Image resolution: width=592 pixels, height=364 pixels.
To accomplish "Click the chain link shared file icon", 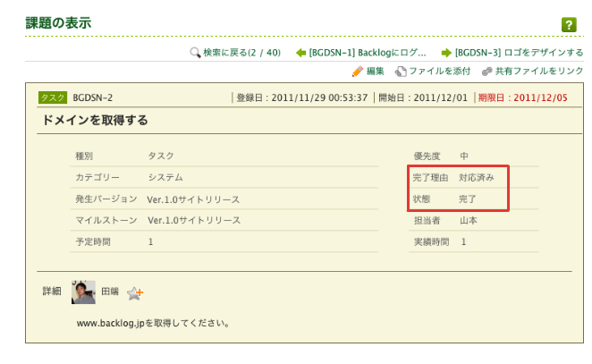I will click(x=487, y=72).
